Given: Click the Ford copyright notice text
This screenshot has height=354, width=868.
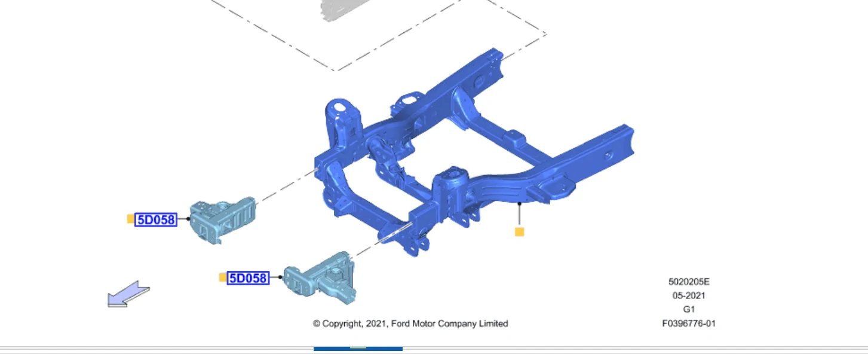Looking at the screenshot, I should [x=410, y=324].
